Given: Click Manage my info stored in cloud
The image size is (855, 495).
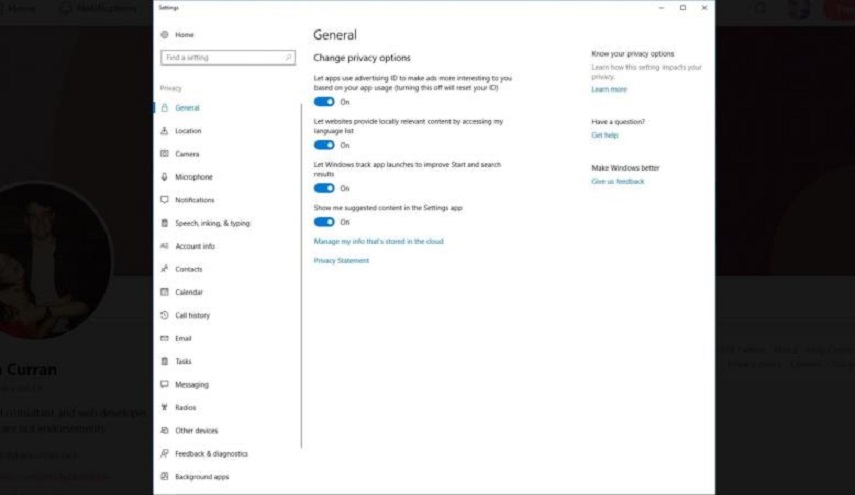Looking at the screenshot, I should [378, 242].
